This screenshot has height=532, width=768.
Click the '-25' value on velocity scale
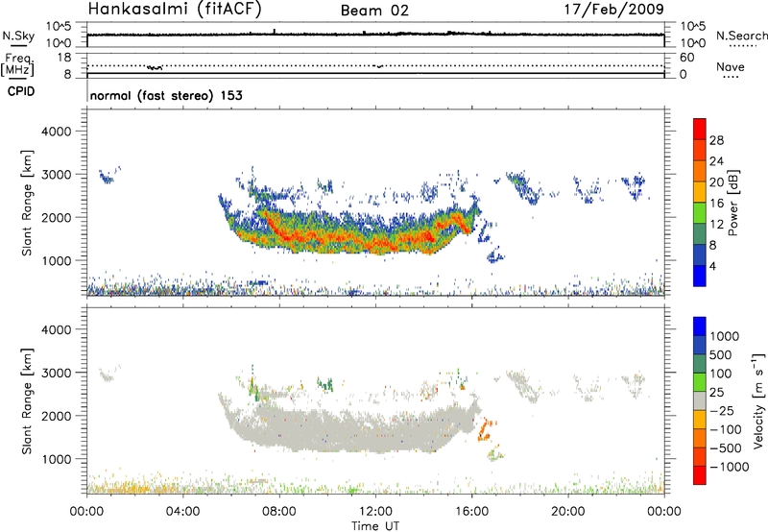click(722, 411)
